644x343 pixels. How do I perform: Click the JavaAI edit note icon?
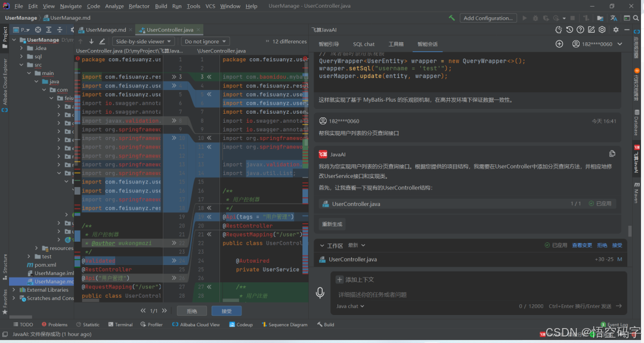point(591,30)
